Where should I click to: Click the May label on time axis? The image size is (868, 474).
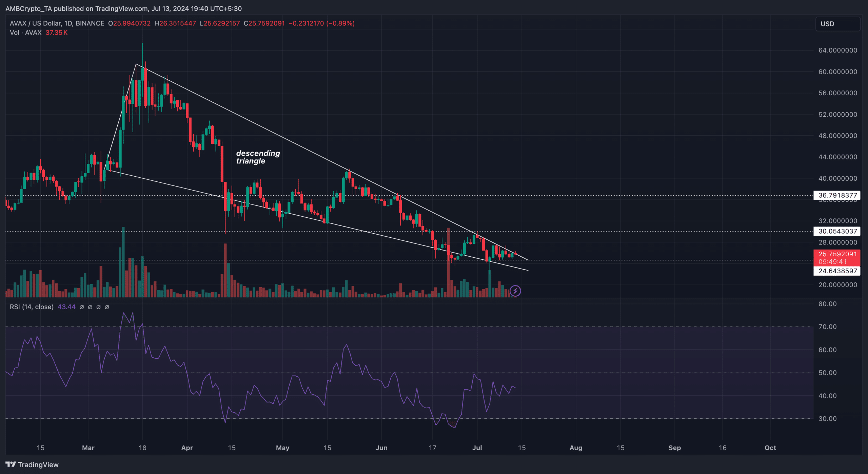click(282, 448)
